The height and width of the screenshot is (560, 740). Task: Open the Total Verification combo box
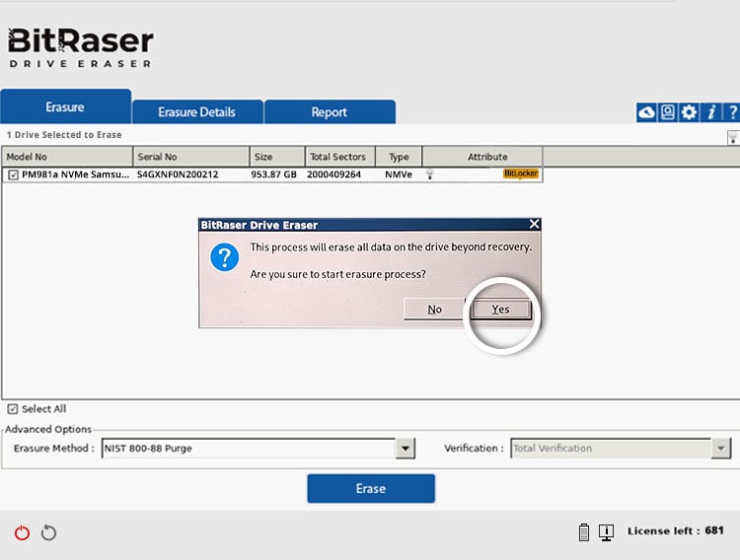point(621,449)
